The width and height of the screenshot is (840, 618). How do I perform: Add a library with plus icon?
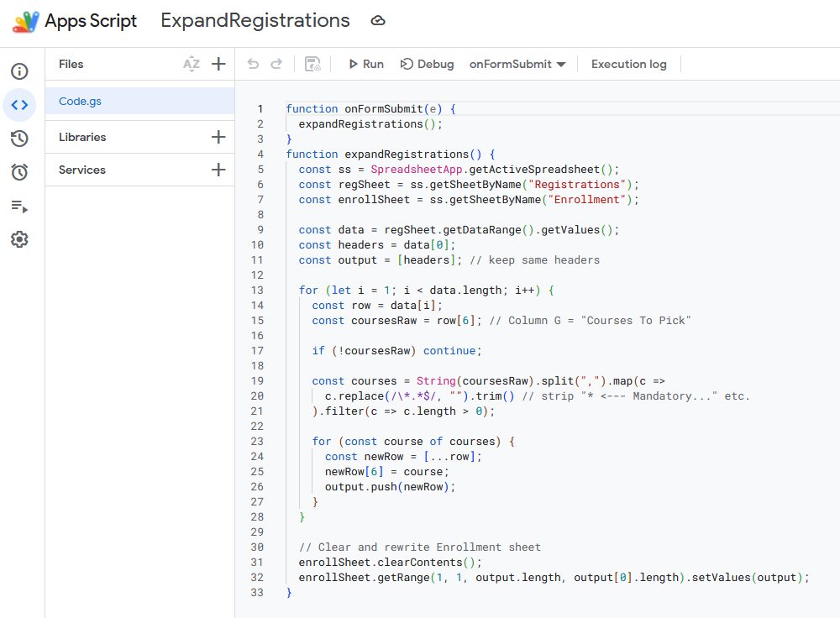(x=218, y=137)
